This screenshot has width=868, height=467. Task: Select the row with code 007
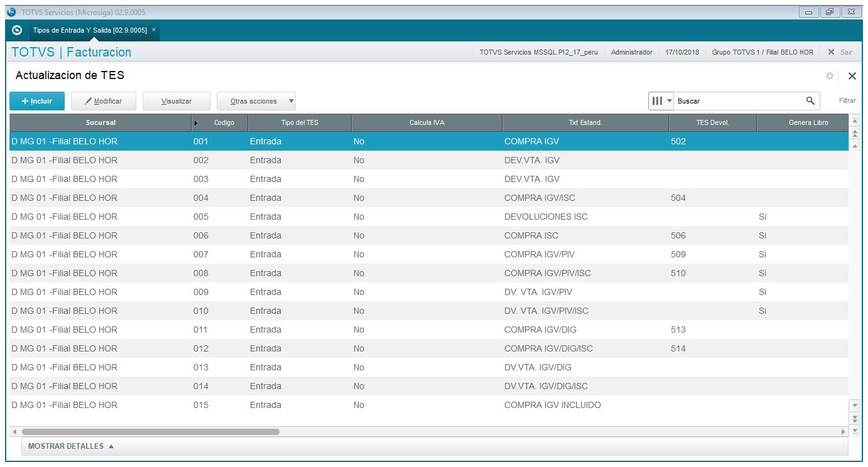(x=429, y=254)
